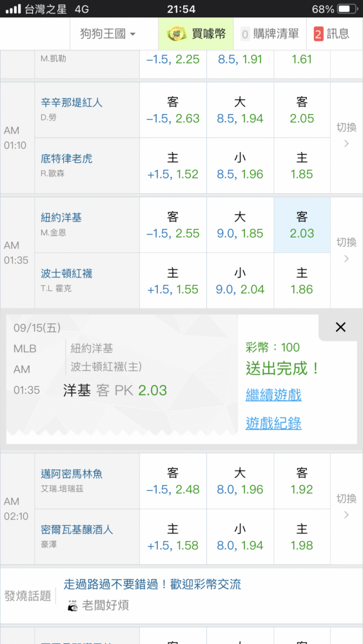Open the 買噱幣 tab
The height and width of the screenshot is (644, 363).
pyautogui.click(x=195, y=33)
